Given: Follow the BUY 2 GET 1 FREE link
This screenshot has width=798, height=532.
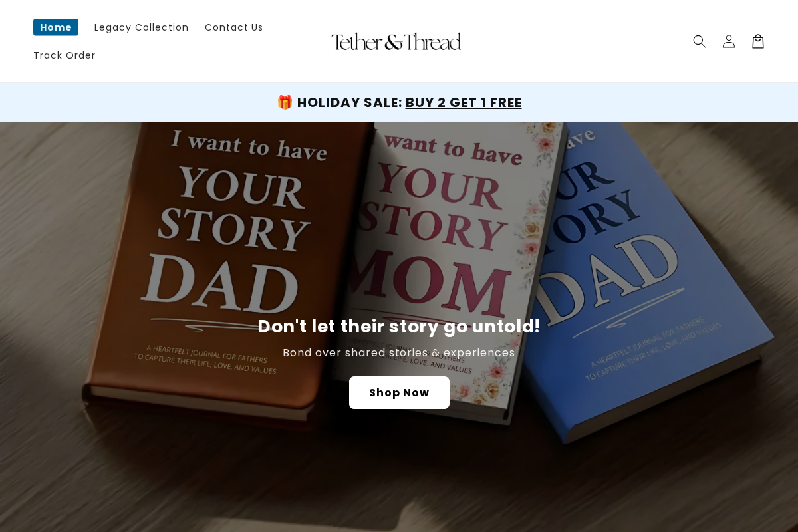Looking at the screenshot, I should pos(464,102).
